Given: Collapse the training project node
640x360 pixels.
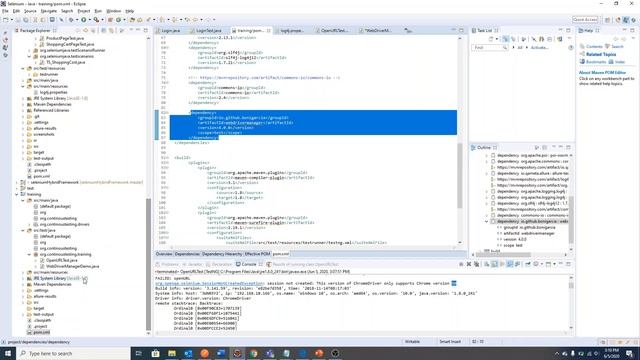Looking at the screenshot, I should pos(17,194).
